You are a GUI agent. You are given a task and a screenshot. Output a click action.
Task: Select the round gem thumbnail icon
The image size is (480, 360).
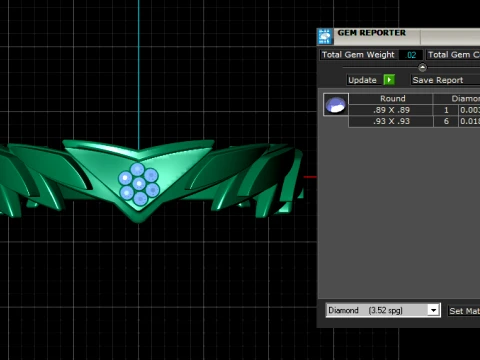pos(336,105)
